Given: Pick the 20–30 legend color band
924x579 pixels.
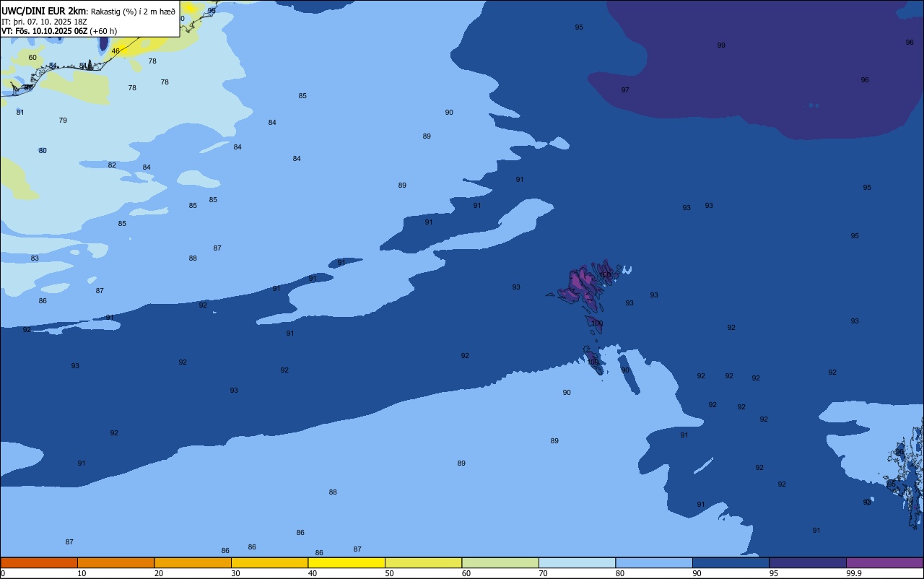Looking at the screenshot, I should (x=193, y=562).
